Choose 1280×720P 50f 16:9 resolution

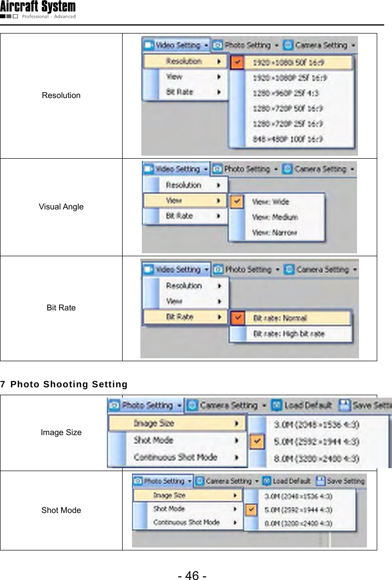click(x=291, y=108)
